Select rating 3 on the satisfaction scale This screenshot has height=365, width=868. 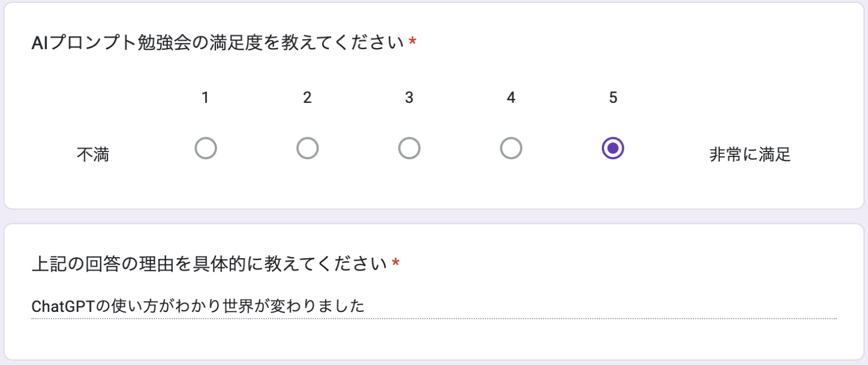pyautogui.click(x=409, y=147)
